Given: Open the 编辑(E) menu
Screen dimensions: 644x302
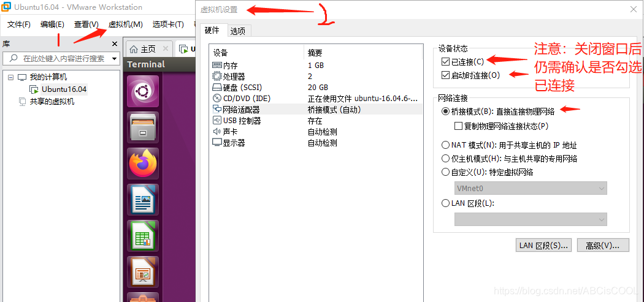Looking at the screenshot, I should pos(52,25).
